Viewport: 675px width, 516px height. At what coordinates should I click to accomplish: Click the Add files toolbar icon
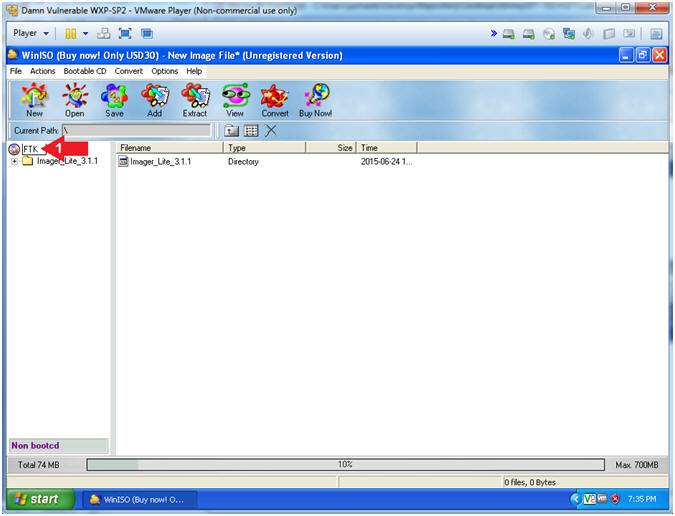tap(155, 100)
